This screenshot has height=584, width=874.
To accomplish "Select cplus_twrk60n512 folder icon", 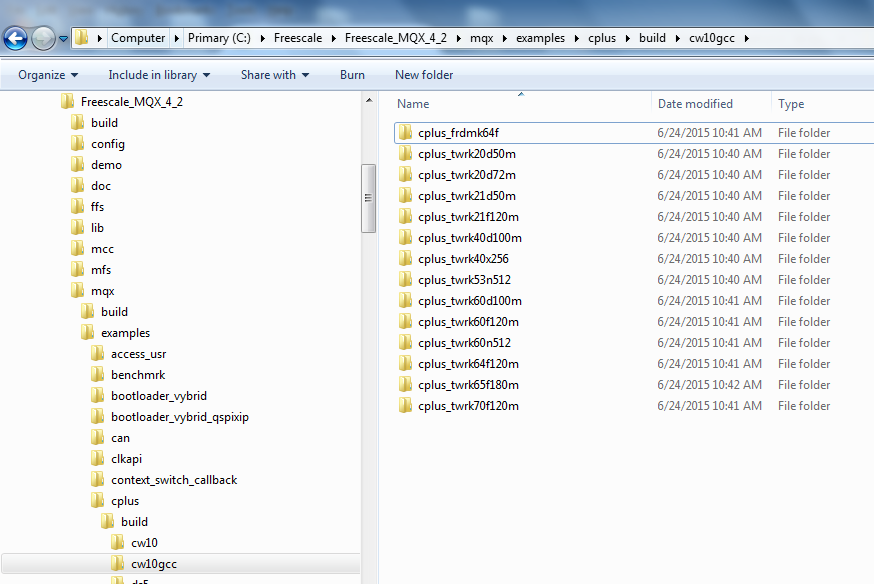I will click(x=405, y=343).
